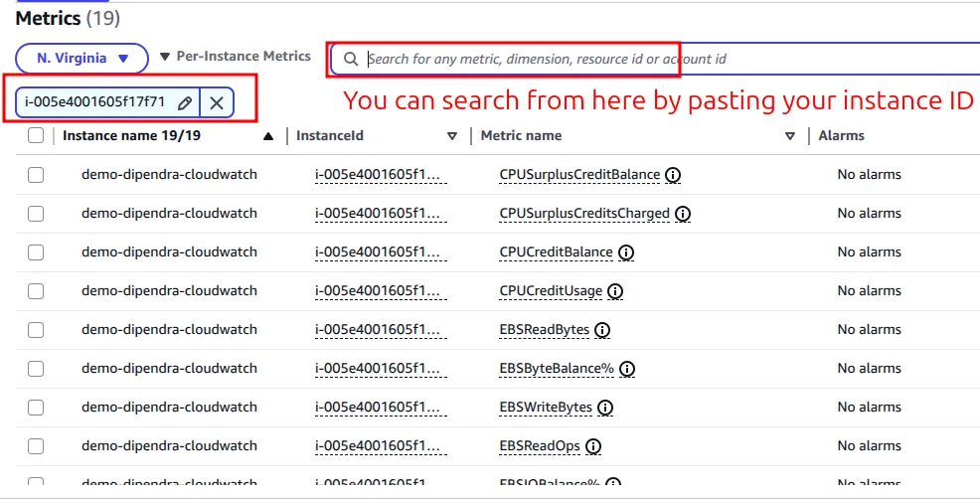The image size is (980, 500).
Task: Click the Metrics (19) heading
Action: (x=68, y=18)
